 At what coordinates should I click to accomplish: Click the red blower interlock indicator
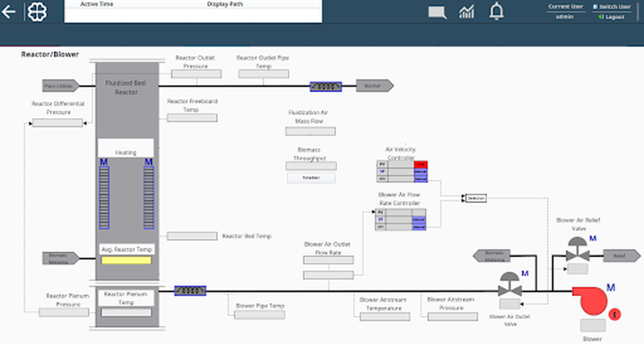pos(615,314)
